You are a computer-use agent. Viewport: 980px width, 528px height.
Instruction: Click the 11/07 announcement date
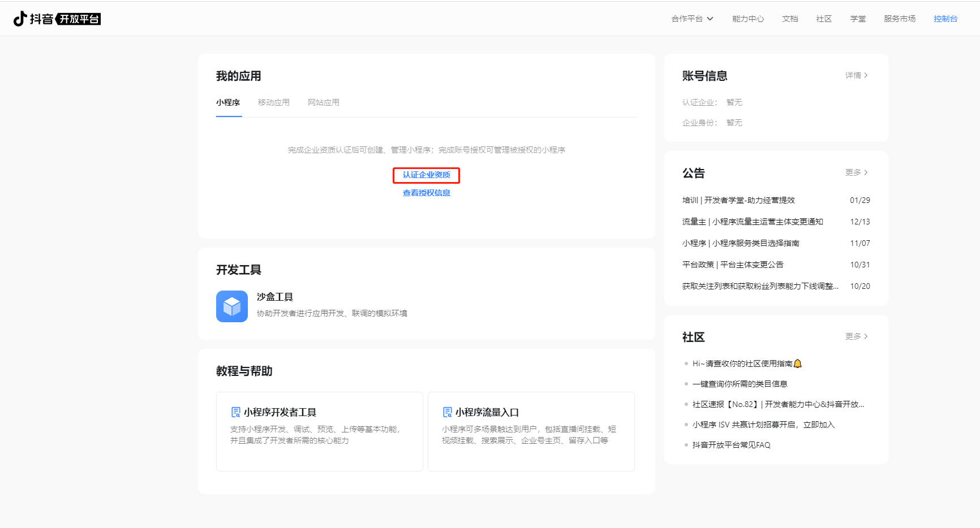point(860,243)
